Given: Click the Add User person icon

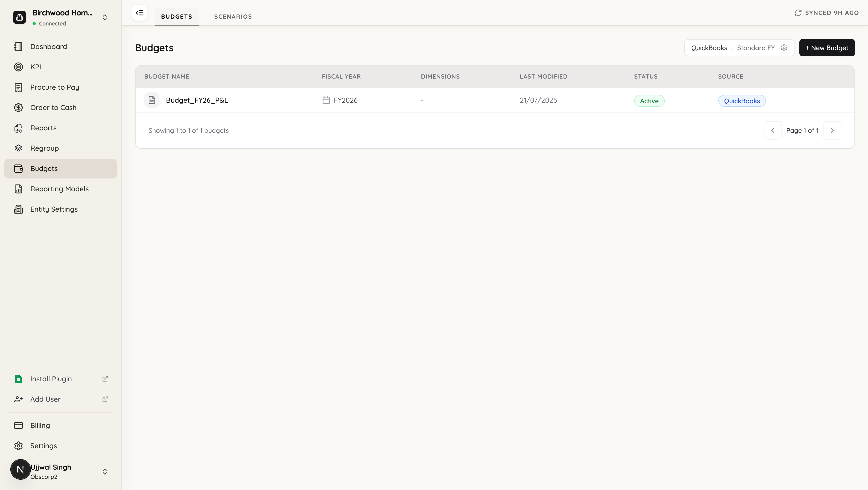Looking at the screenshot, I should (x=18, y=399).
